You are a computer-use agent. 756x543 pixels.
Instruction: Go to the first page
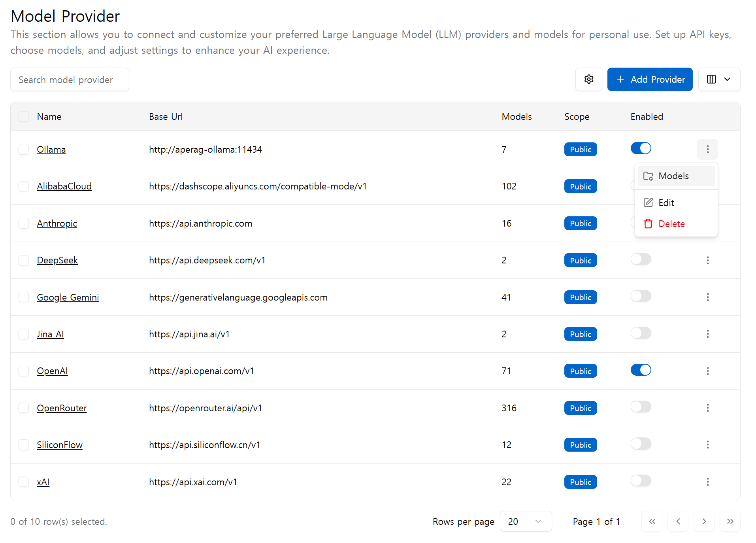652,521
